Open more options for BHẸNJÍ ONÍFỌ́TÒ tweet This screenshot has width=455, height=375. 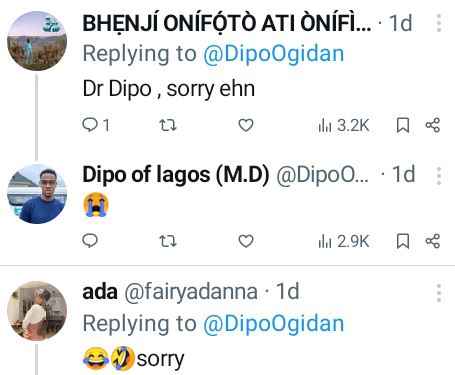(x=439, y=23)
